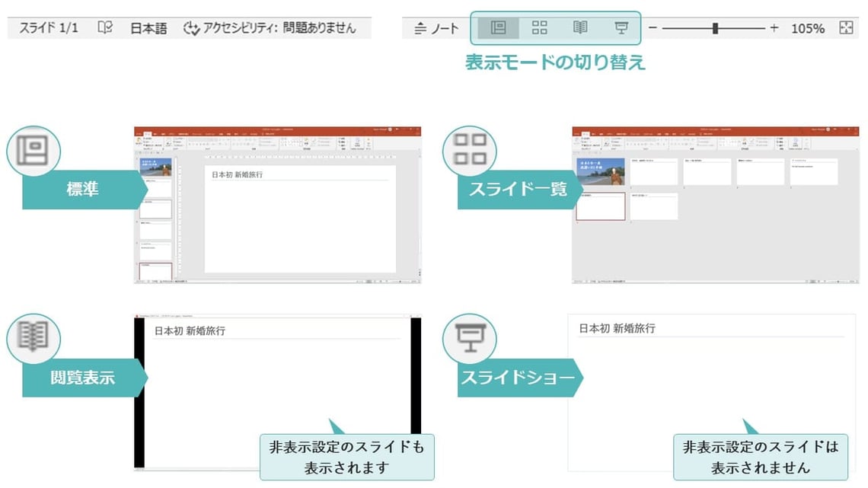This screenshot has height=488, width=868.
Task: Enter Reading View mode
Action: 579,27
